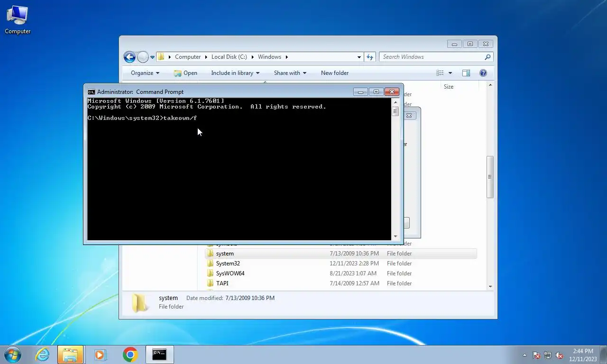Select the System32 folder
Viewport: 607px width, 364px height.
[x=228, y=264]
